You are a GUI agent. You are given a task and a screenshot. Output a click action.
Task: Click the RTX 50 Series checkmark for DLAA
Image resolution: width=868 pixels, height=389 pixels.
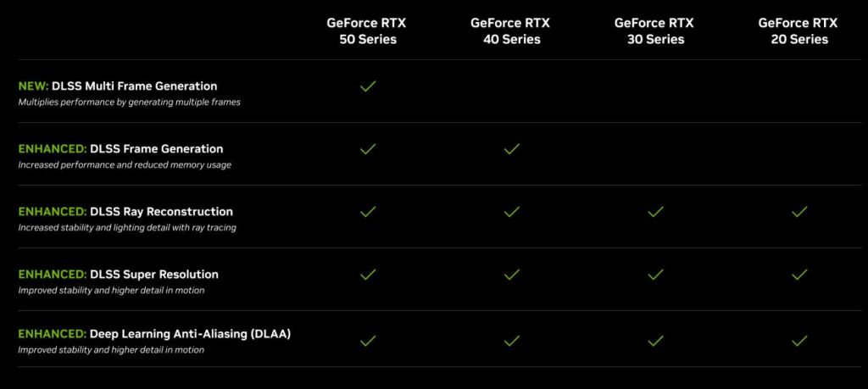point(368,341)
